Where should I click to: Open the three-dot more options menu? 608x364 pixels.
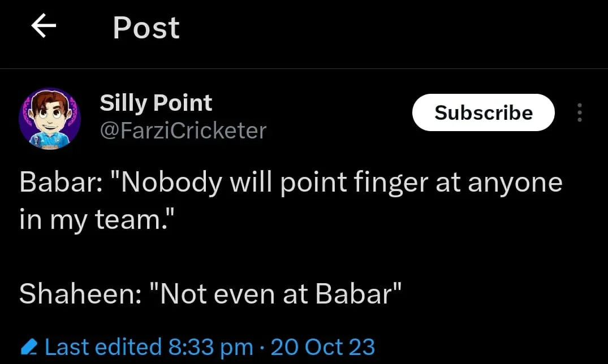pos(579,113)
